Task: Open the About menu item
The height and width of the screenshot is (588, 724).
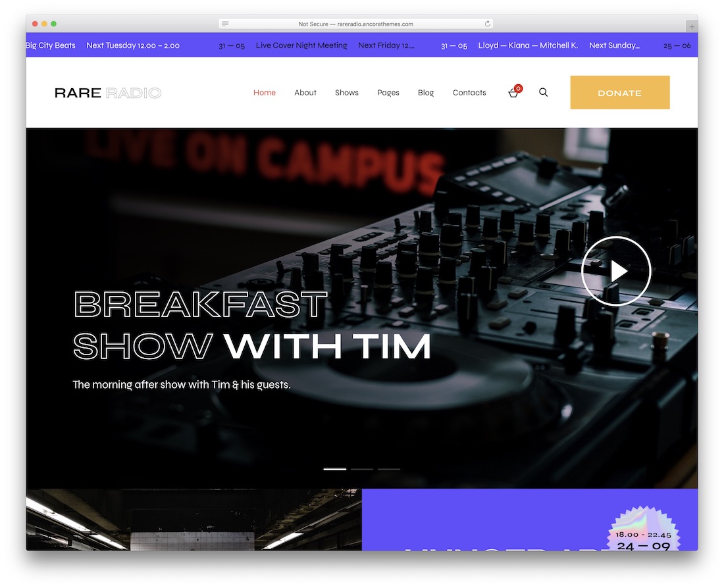Action: [x=305, y=92]
